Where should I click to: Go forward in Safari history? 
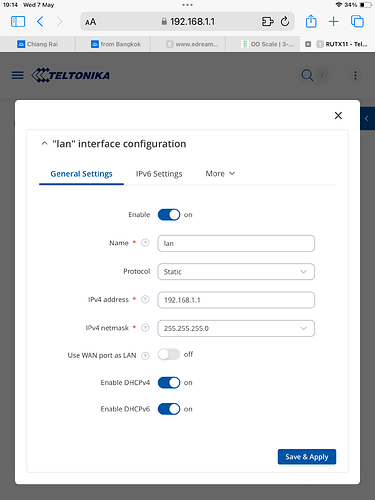click(x=59, y=22)
